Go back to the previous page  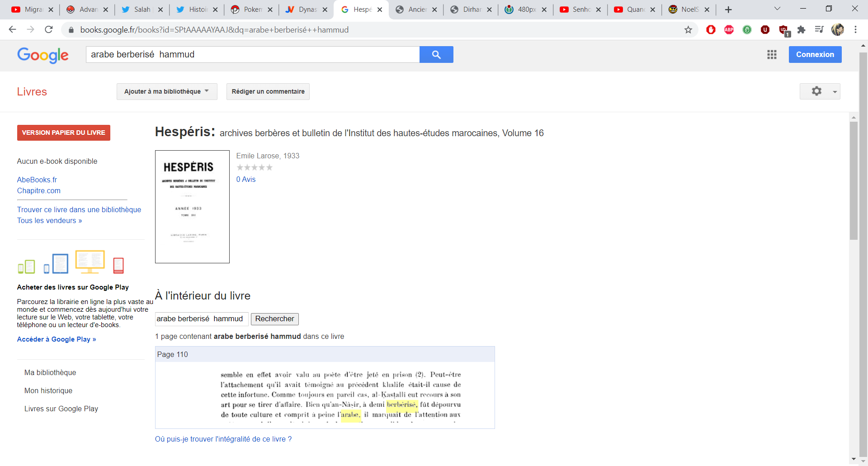13,30
